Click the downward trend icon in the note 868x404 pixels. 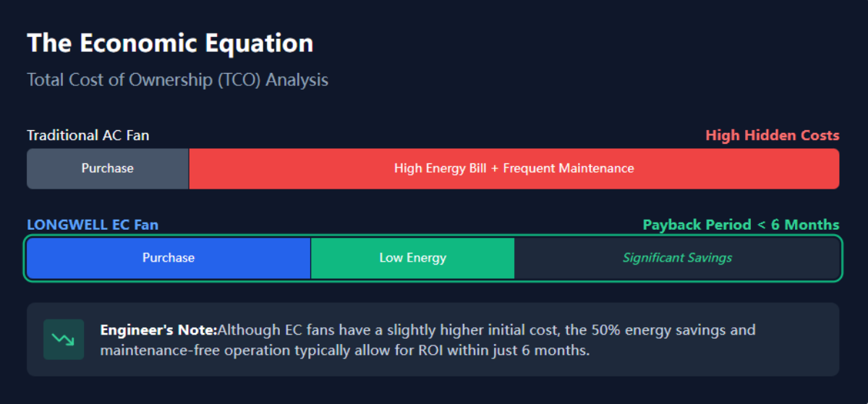pyautogui.click(x=64, y=339)
